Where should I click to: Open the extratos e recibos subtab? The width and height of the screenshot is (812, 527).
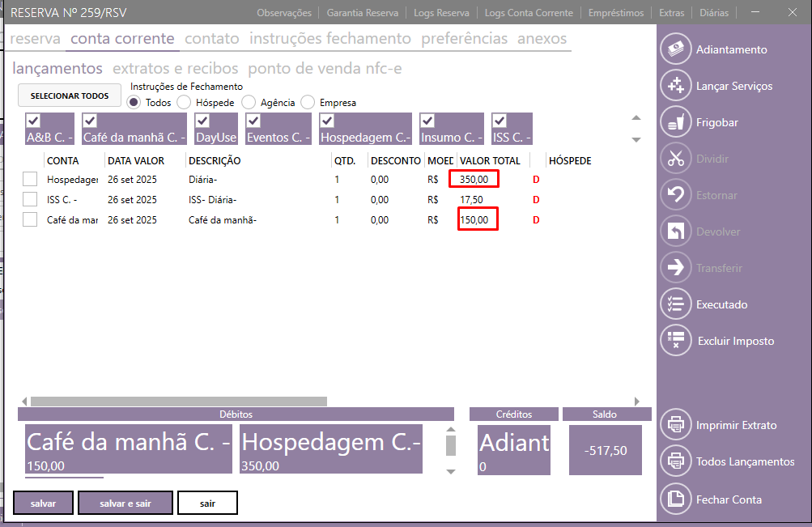click(176, 69)
